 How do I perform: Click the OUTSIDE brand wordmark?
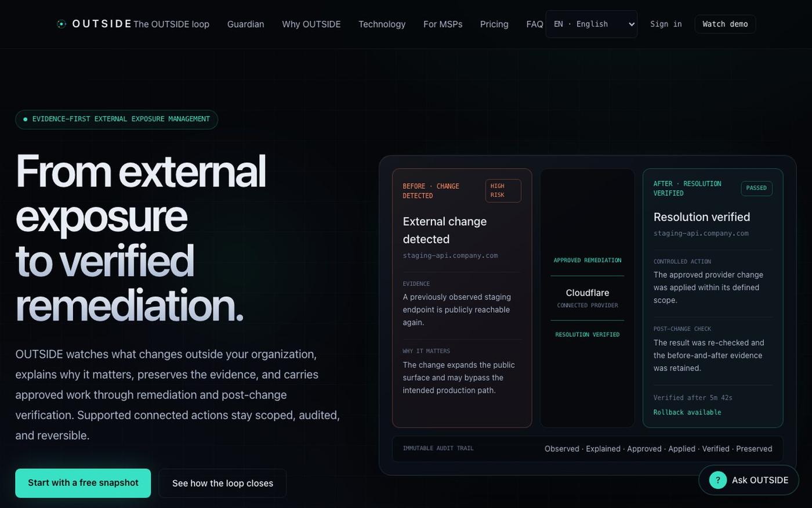coord(102,24)
